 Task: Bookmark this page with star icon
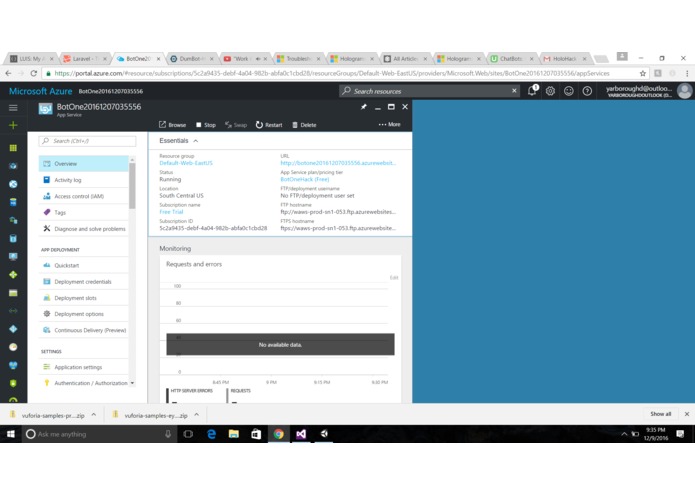click(643, 73)
